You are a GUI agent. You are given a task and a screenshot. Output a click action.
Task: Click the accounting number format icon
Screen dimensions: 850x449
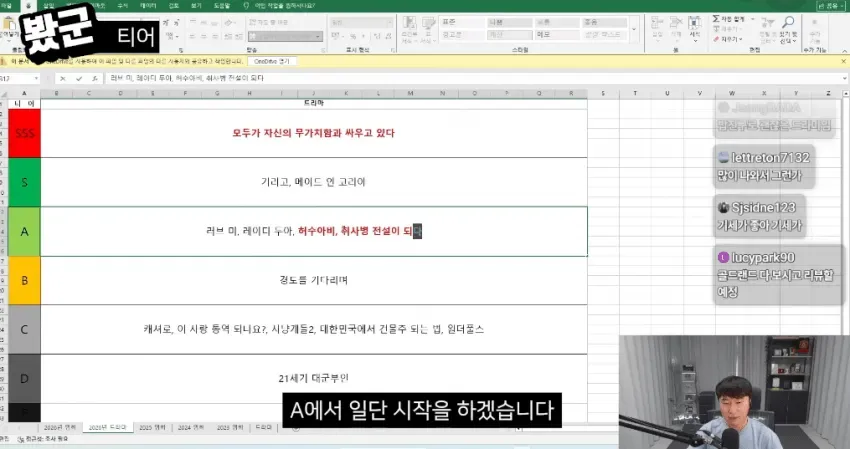(x=337, y=36)
